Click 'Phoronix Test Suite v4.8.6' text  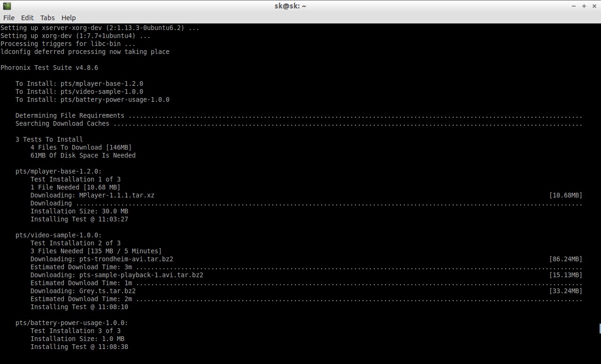pyautogui.click(x=49, y=68)
